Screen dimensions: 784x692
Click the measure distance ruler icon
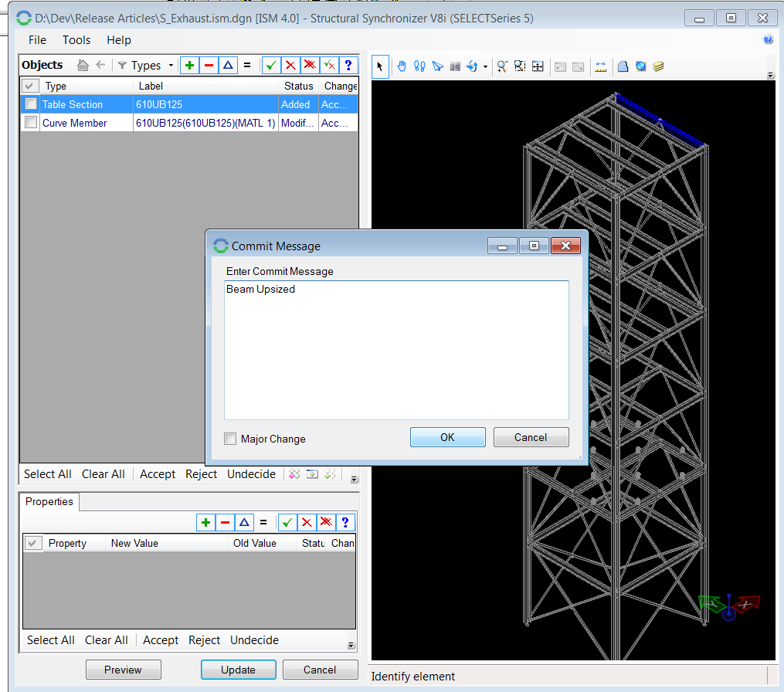point(600,66)
